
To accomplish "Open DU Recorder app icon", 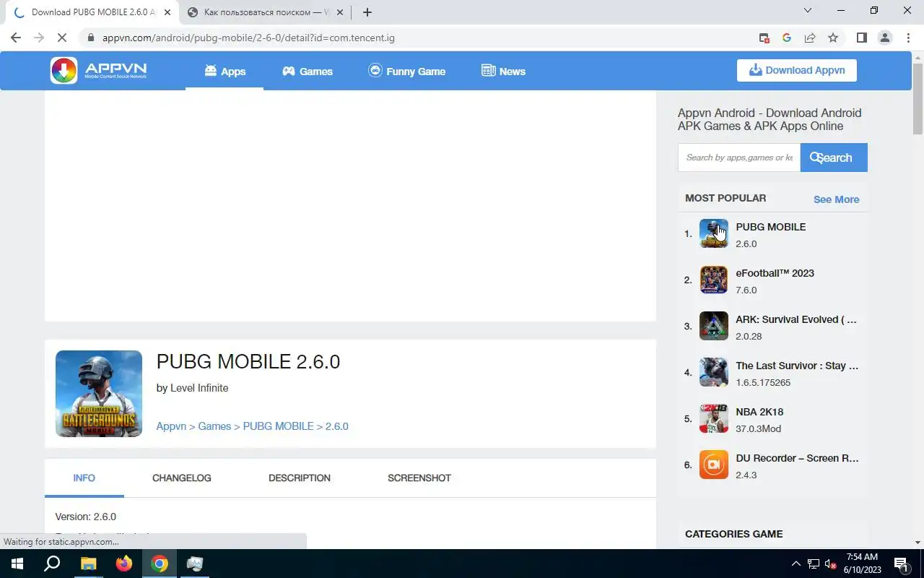I will click(714, 465).
